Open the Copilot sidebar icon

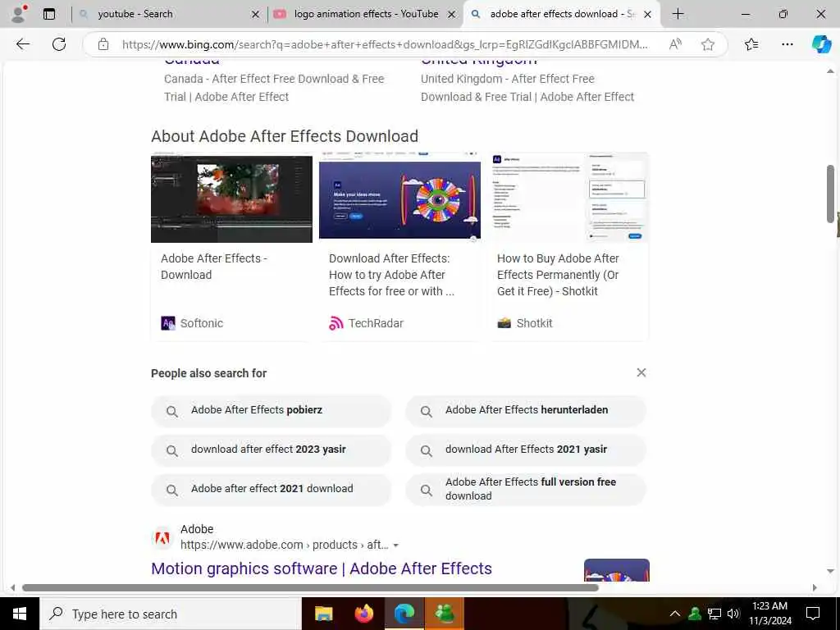tap(821, 44)
